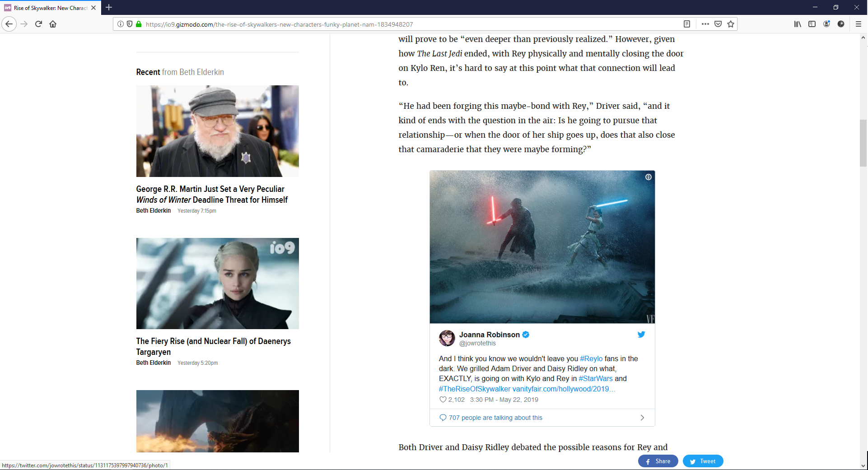
Task: Click the Home button
Action: (53, 24)
